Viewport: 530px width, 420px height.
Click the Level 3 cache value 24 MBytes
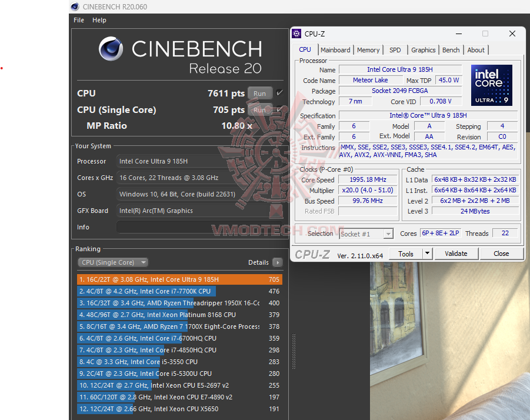475,211
